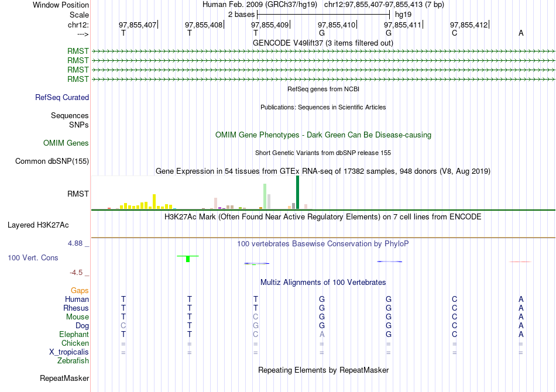The image size is (556, 392).
Task: Open Publications: Sequences in Scientific Articles title
Action: click(323, 107)
